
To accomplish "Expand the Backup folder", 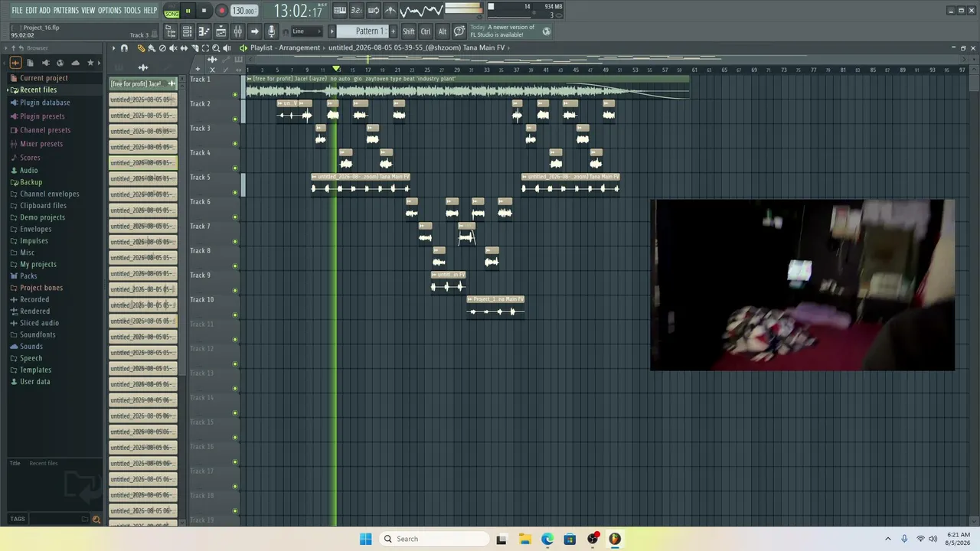I will [x=31, y=182].
